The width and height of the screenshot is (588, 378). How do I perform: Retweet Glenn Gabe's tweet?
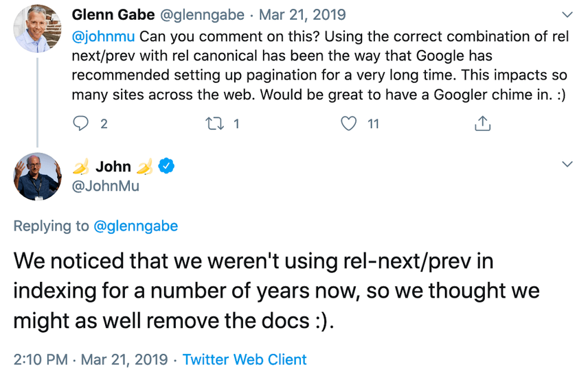[215, 123]
